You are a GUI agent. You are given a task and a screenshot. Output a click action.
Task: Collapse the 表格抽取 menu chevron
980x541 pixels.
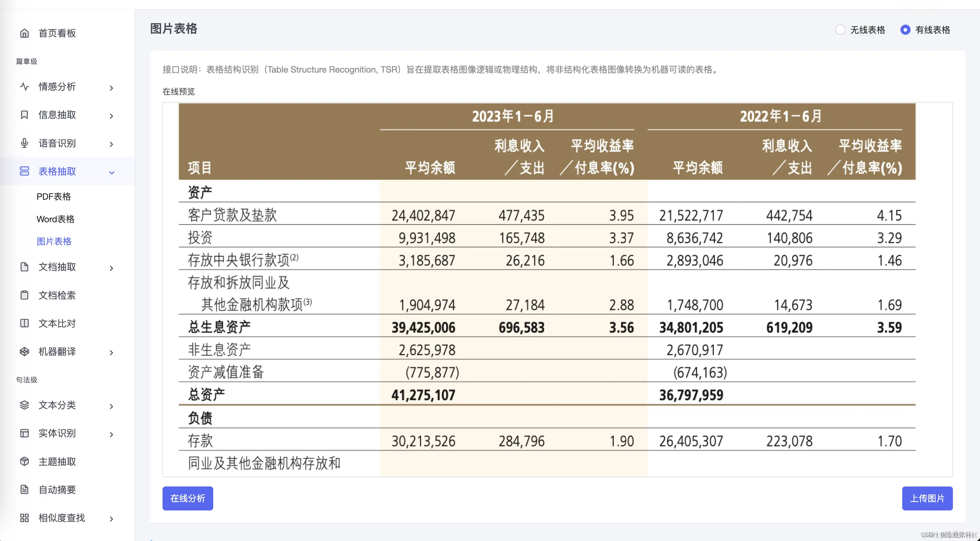click(111, 172)
